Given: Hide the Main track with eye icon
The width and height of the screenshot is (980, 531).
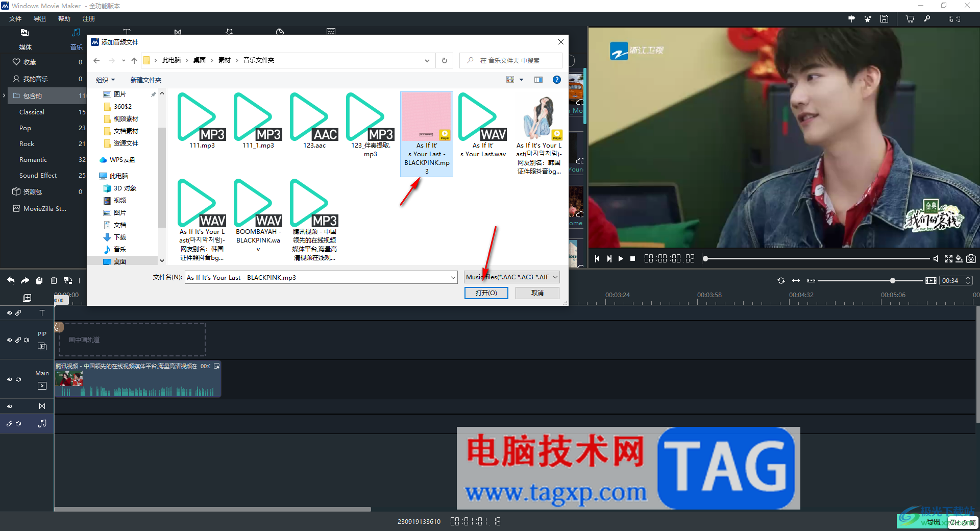Looking at the screenshot, I should tap(10, 379).
